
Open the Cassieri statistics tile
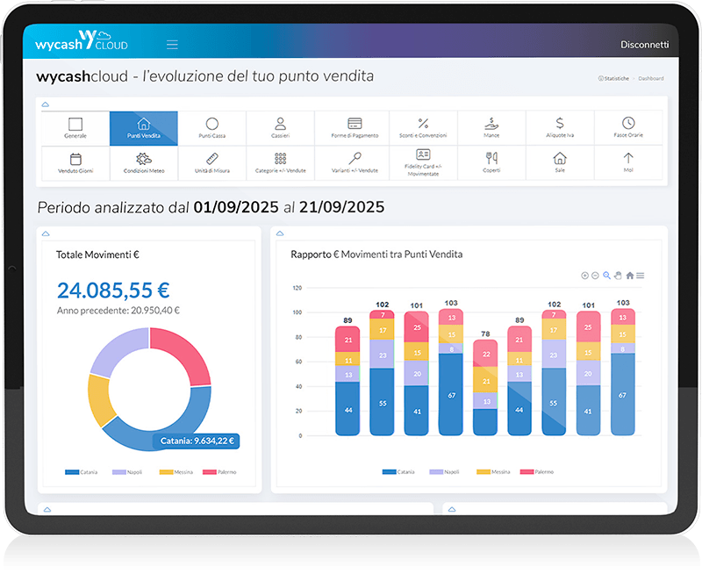click(x=280, y=128)
